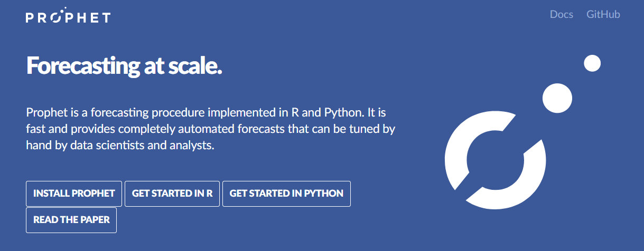Choose Get Started in Python

tap(286, 194)
